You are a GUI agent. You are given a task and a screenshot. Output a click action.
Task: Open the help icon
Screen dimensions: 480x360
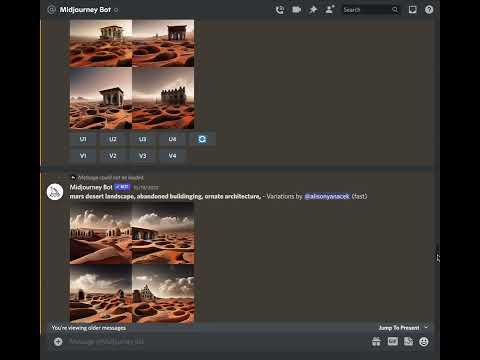(429, 10)
